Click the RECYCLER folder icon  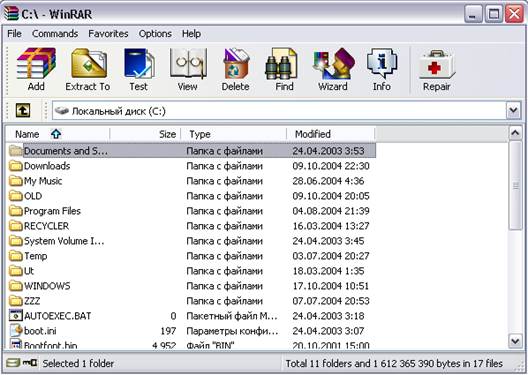15,226
